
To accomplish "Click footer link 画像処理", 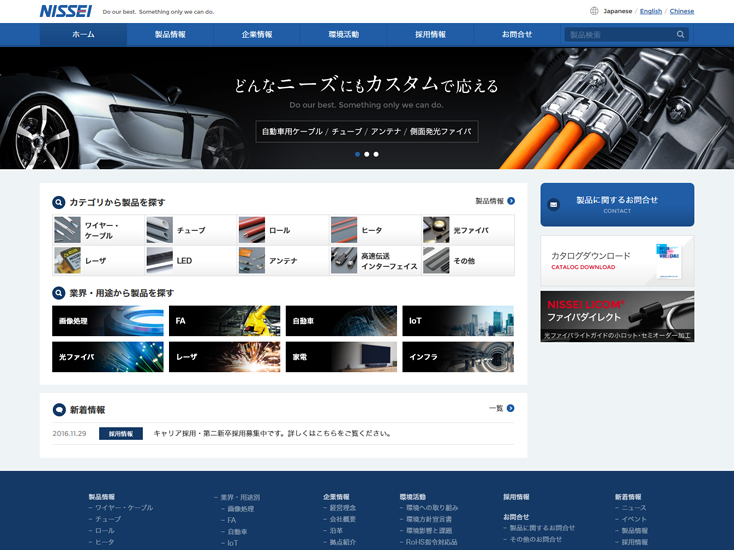I will point(241,509).
